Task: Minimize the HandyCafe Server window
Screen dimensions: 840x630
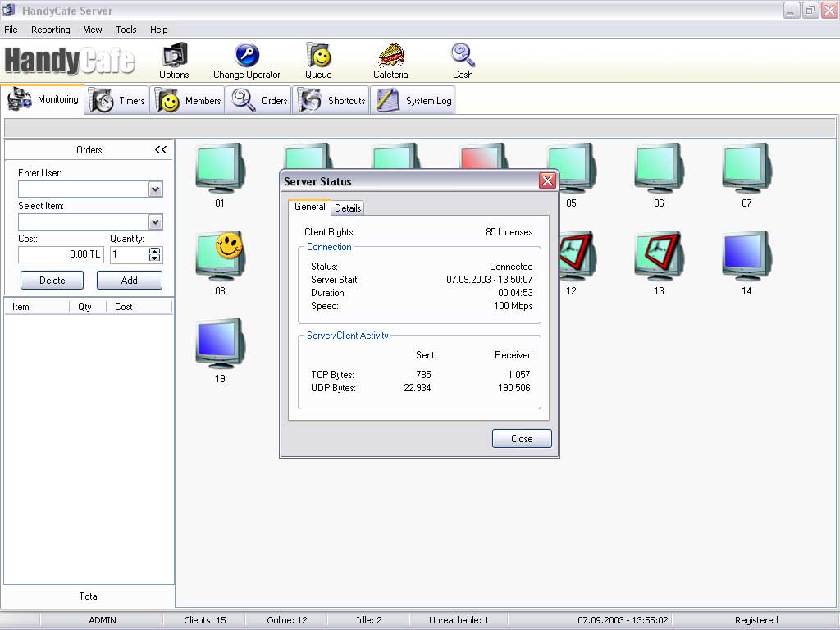Action: [792, 10]
